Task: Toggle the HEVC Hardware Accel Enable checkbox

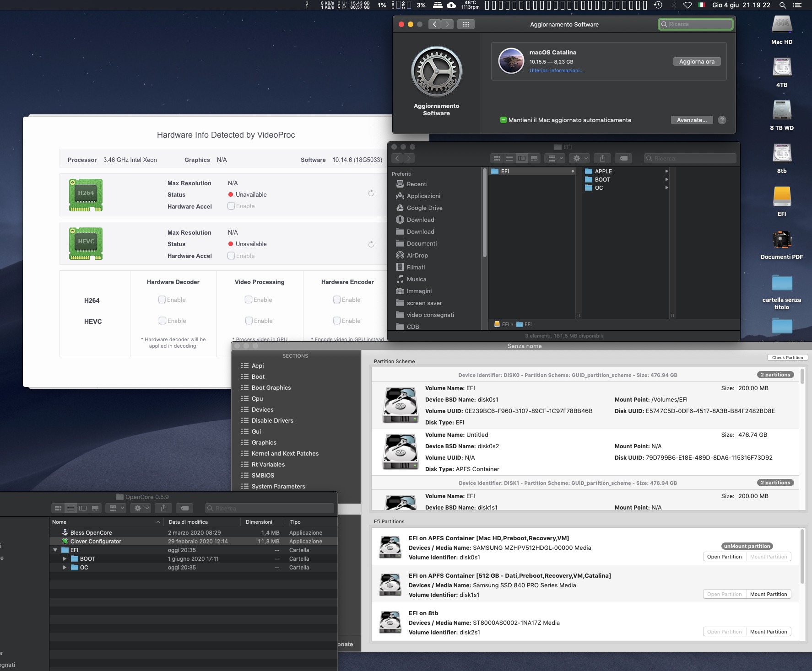Action: pyautogui.click(x=231, y=256)
